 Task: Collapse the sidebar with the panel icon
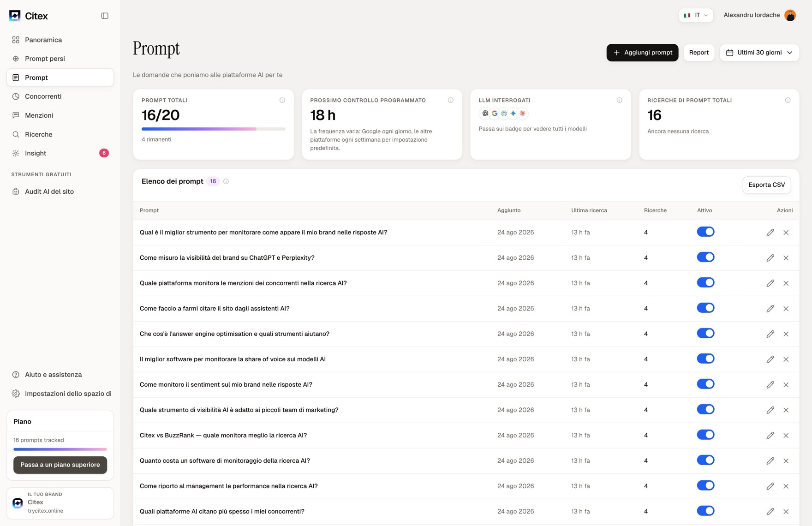click(105, 16)
